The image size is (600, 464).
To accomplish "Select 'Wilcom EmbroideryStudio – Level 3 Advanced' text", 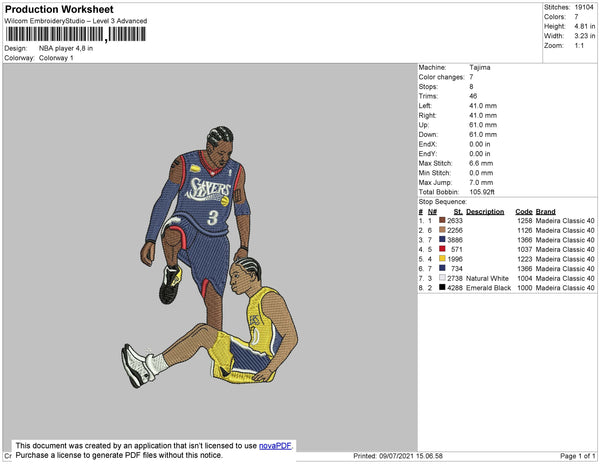I will click(x=76, y=21).
